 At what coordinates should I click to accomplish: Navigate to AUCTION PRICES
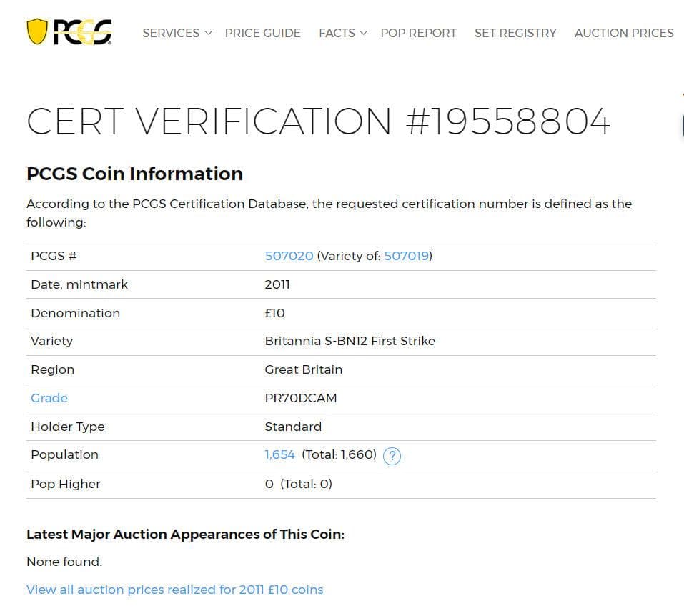click(623, 33)
